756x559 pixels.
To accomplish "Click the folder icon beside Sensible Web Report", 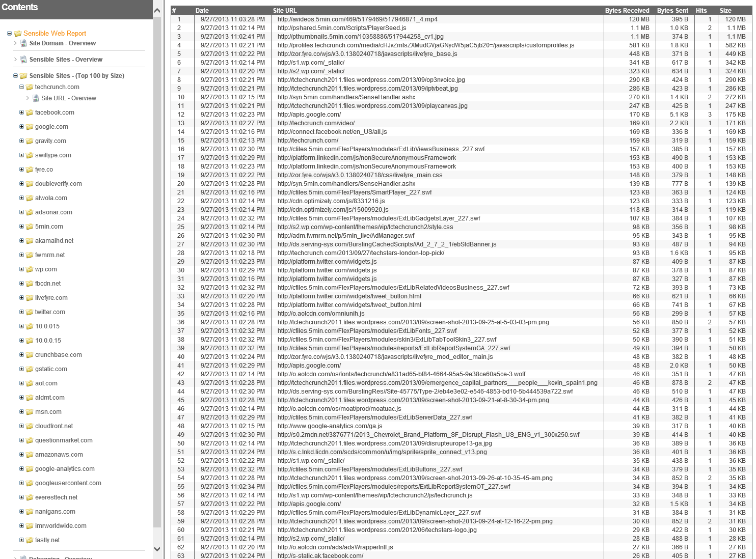I will (18, 34).
